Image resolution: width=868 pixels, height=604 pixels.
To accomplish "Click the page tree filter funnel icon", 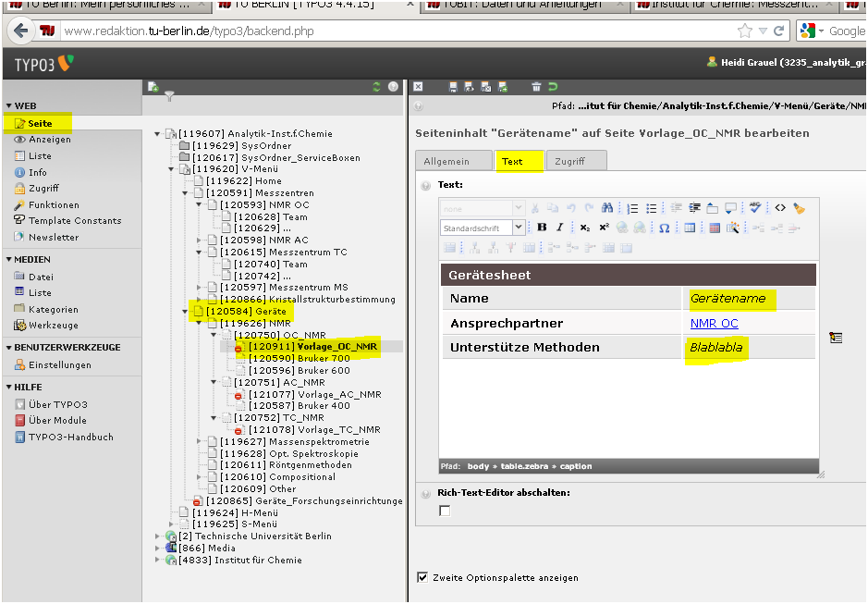I will click(169, 96).
